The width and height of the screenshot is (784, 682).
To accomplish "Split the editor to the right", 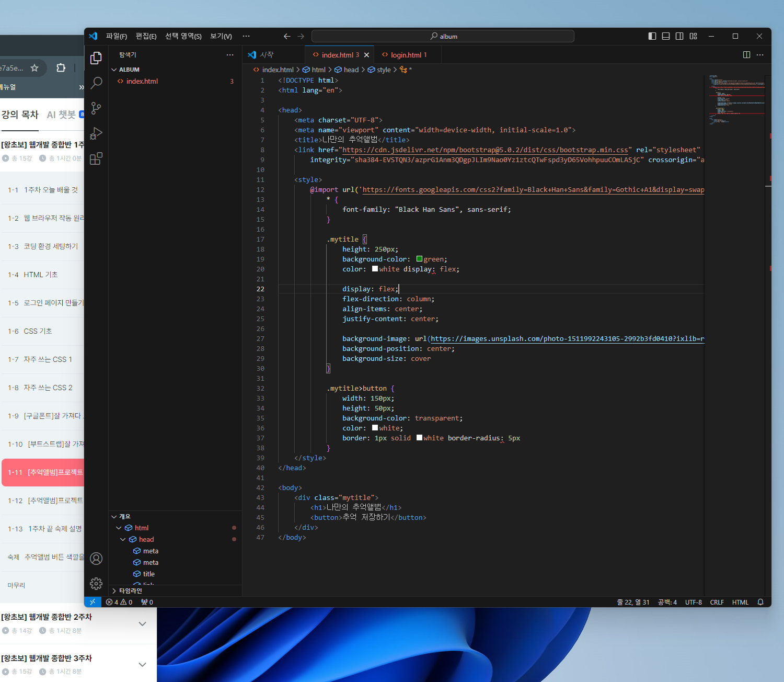I will pos(746,55).
